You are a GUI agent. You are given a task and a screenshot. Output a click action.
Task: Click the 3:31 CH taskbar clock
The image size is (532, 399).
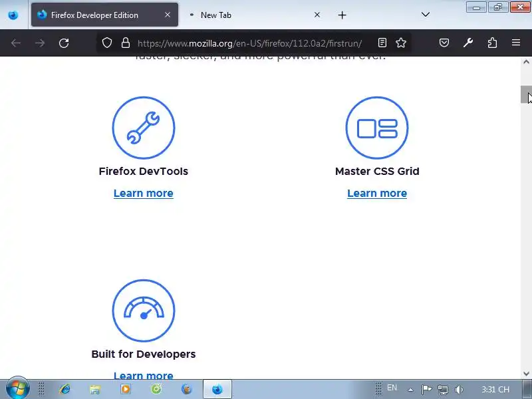(495, 390)
